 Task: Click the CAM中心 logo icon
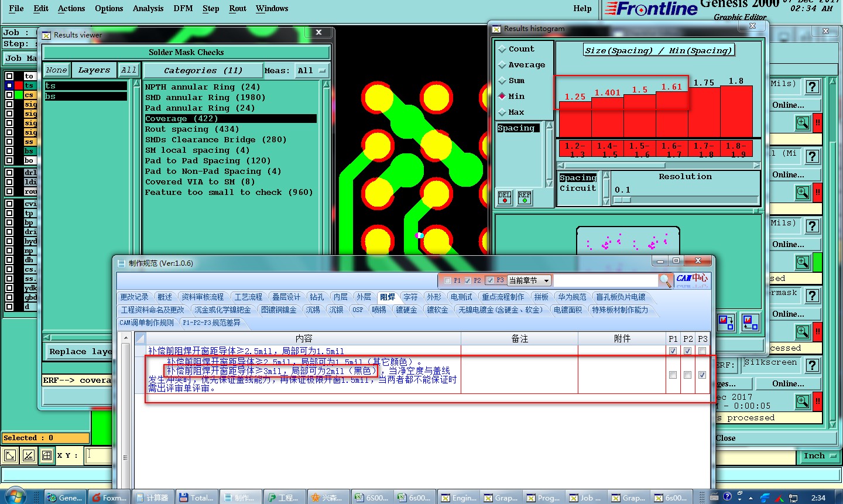click(x=692, y=280)
